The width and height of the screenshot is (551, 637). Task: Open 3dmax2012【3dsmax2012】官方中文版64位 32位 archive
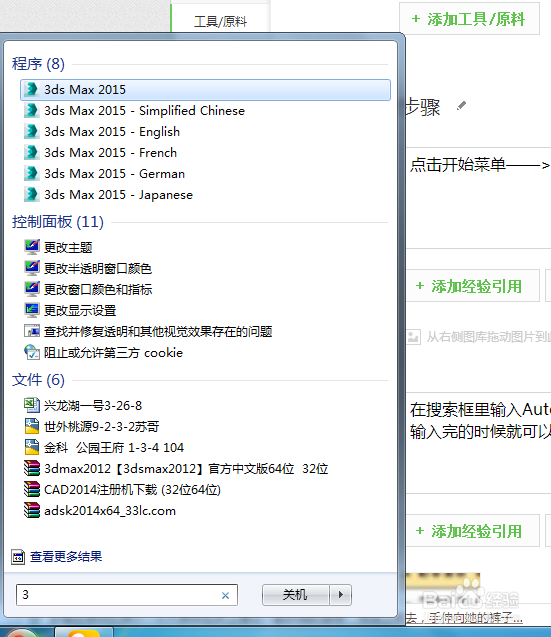pos(186,469)
